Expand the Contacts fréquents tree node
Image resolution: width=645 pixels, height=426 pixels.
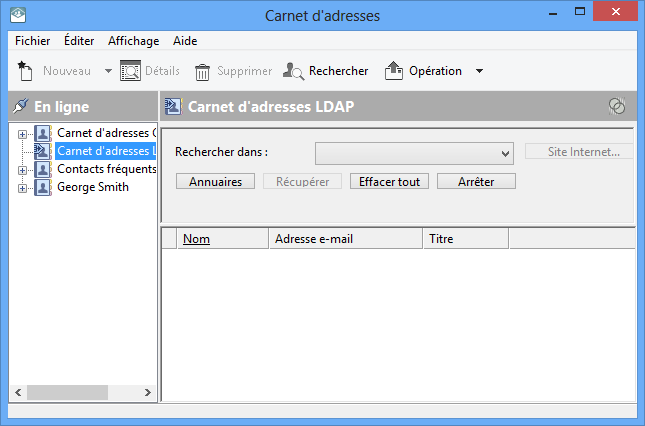[22, 170]
